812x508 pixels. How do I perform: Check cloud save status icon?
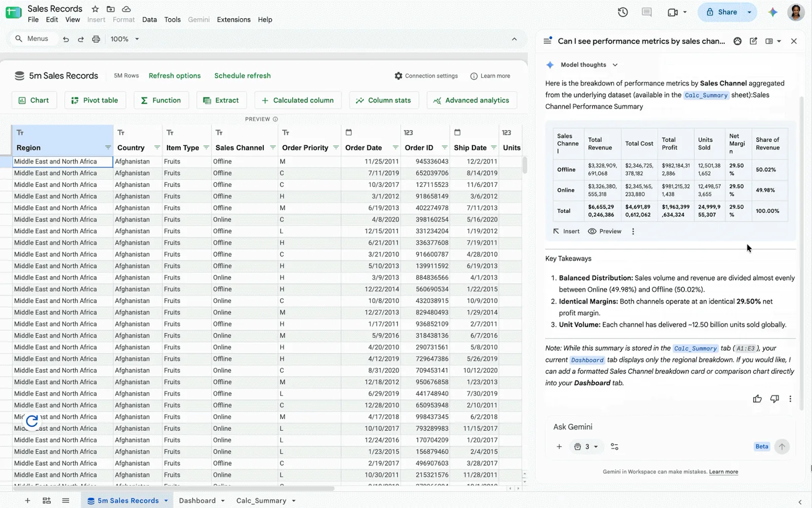point(126,9)
